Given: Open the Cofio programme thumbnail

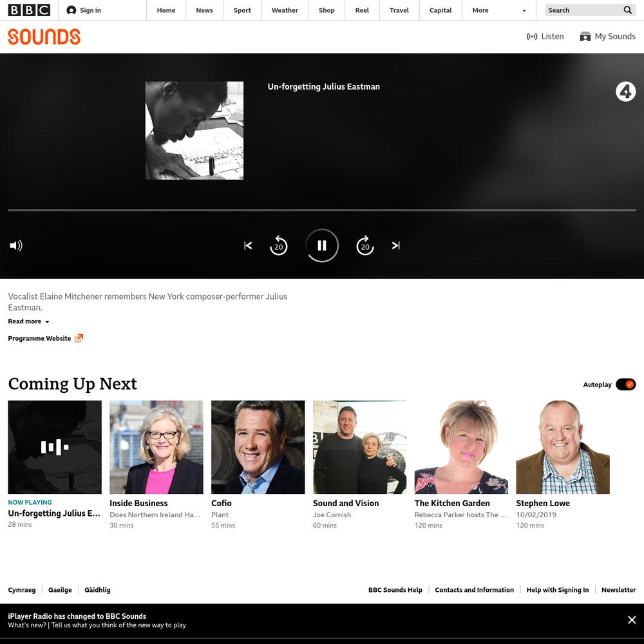Looking at the screenshot, I should click(x=258, y=448).
